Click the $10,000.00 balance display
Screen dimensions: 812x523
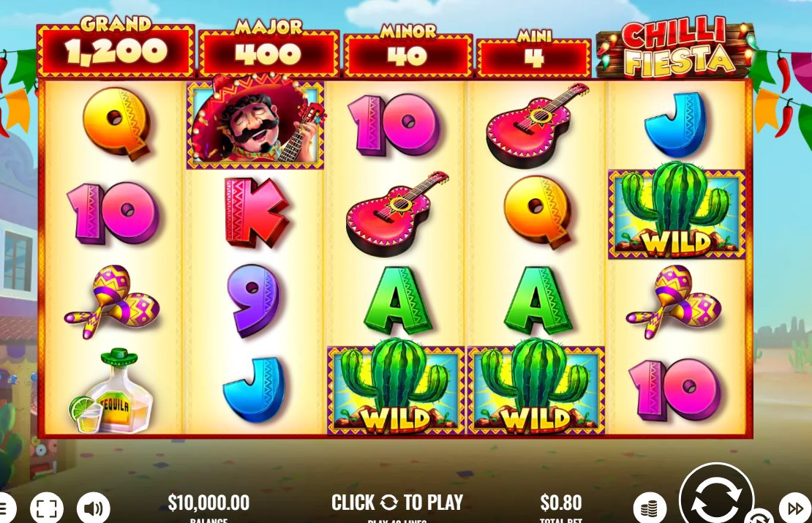208,503
